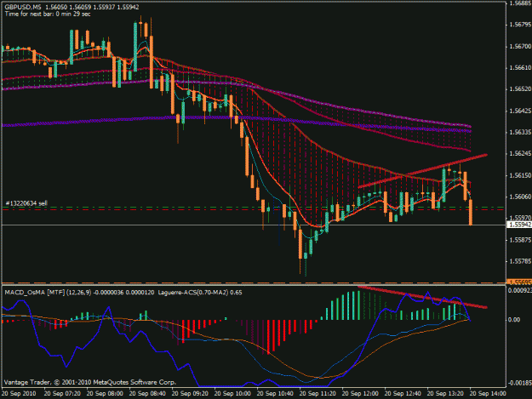Click the time axis label 20 Sep 14:00
This screenshot has width=532, height=399.
coord(488,394)
